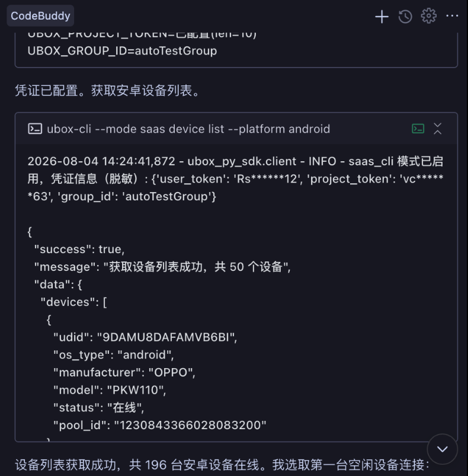Click terminal icon beside ubox-cli command
This screenshot has height=476, width=468.
[x=35, y=129]
